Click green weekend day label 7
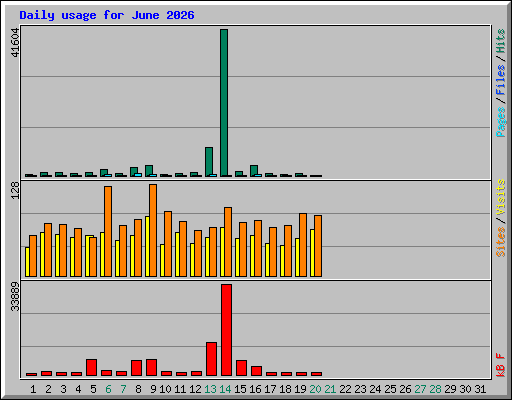The image size is (512, 400). [x=123, y=389]
